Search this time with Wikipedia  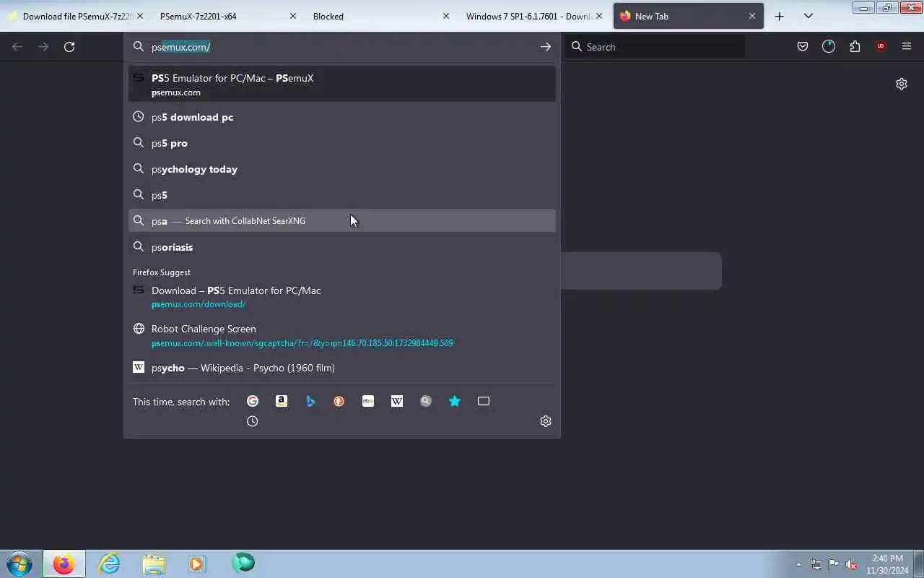(397, 401)
